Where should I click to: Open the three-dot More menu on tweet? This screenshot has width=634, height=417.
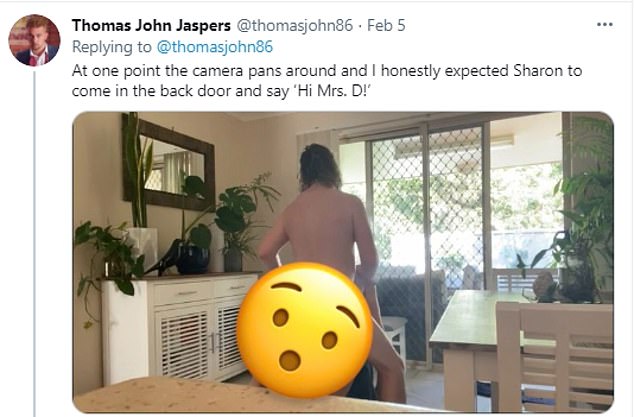click(604, 25)
